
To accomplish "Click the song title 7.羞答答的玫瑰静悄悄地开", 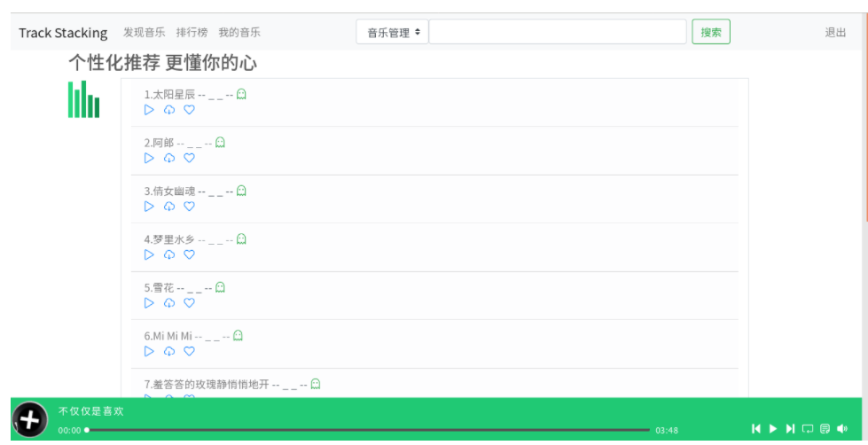I will (207, 384).
